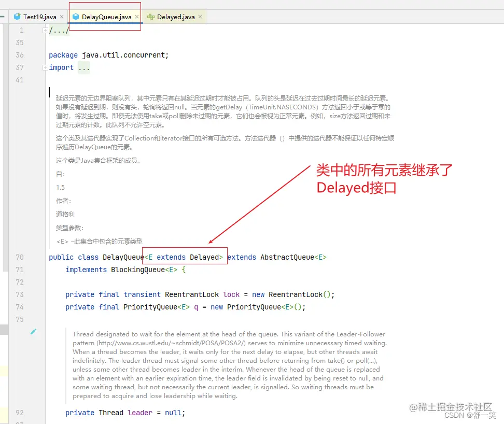Switch to the Test19.java tab
Image resolution: width=504 pixels, height=424 pixels.
point(39,17)
